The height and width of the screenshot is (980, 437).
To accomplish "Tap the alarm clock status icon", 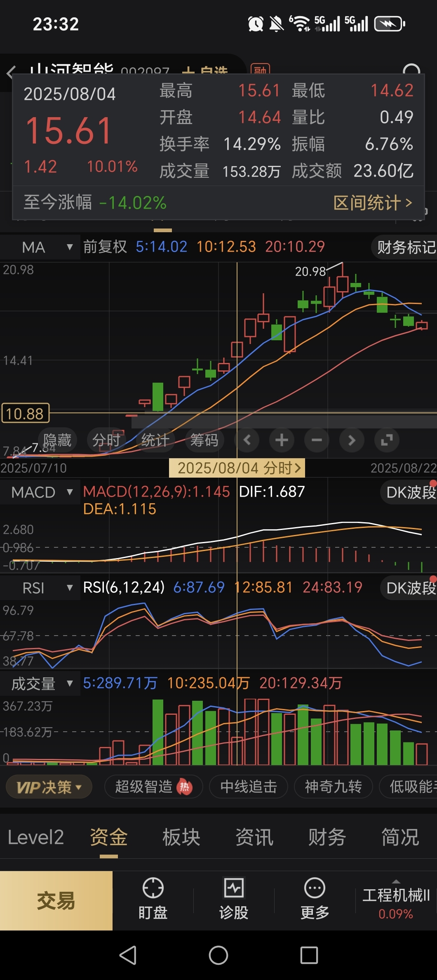I will click(256, 24).
